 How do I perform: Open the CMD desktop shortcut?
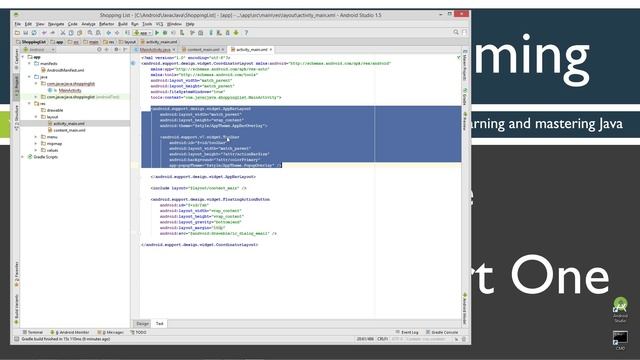[620, 341]
